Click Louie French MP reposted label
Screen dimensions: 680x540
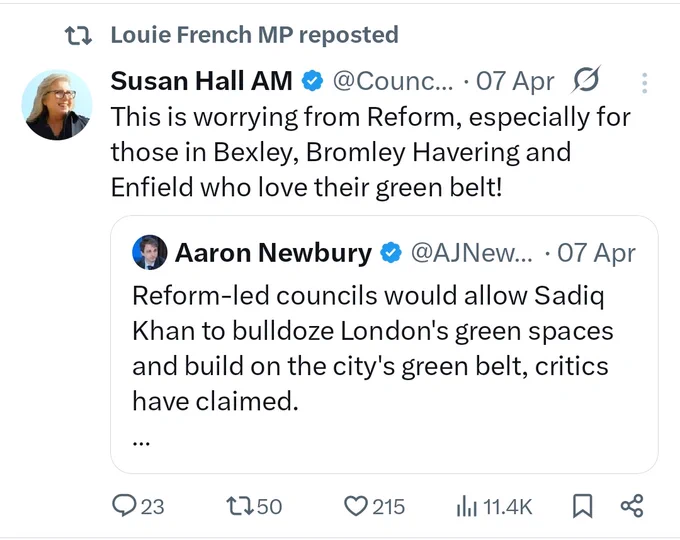254,35
